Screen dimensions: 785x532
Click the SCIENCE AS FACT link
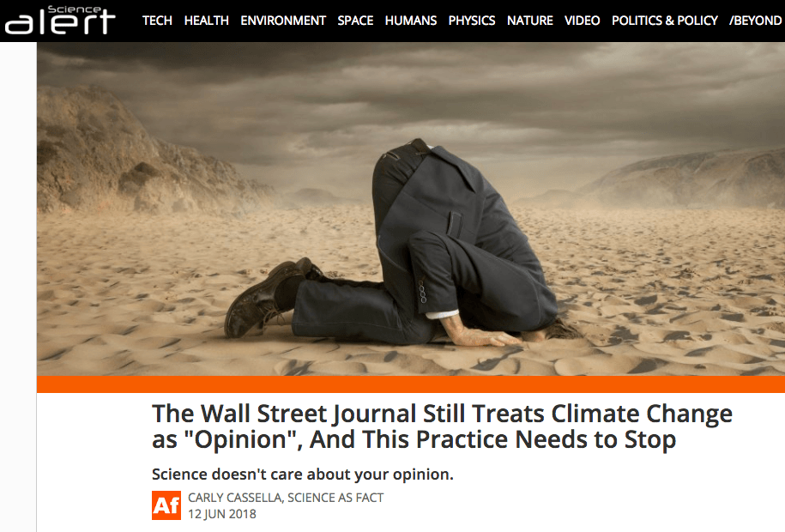tap(335, 498)
